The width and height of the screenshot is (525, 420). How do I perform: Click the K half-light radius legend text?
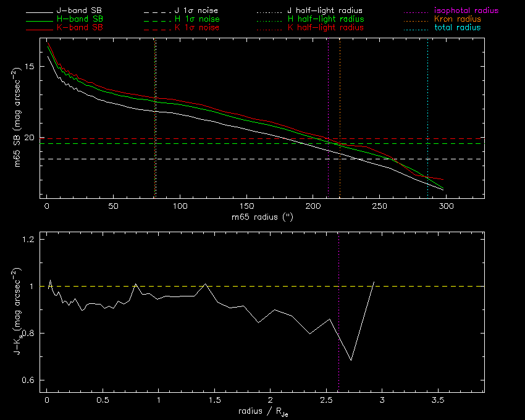click(325, 28)
